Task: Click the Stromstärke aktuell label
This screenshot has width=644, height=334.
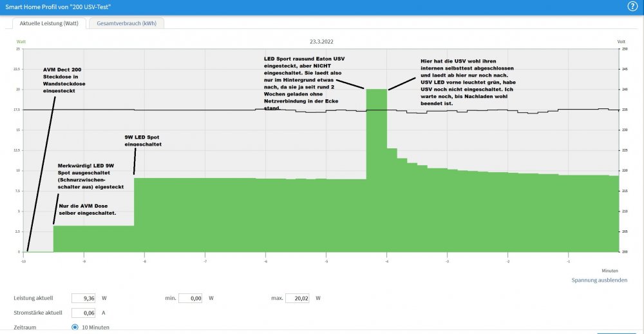Action: 38,313
